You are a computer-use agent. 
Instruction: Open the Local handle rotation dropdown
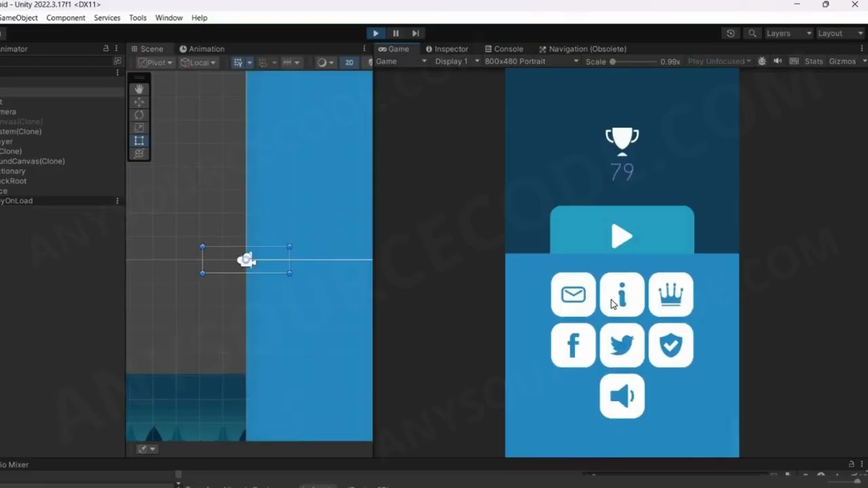pyautogui.click(x=198, y=62)
